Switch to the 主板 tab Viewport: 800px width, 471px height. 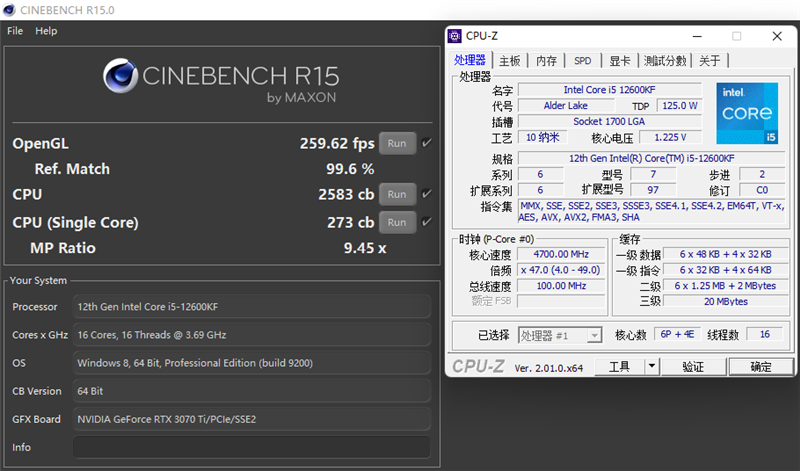pyautogui.click(x=510, y=61)
